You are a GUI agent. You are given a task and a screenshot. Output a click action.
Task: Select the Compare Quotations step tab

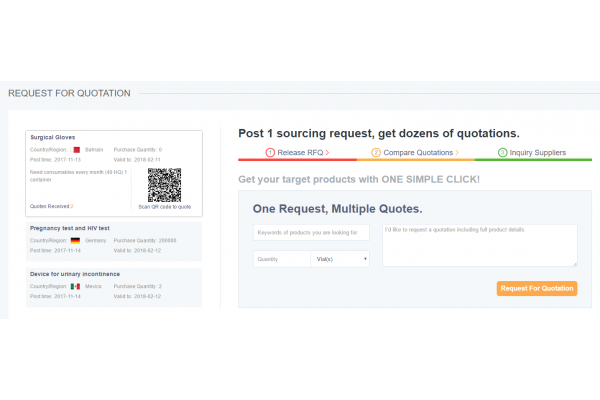point(415,153)
